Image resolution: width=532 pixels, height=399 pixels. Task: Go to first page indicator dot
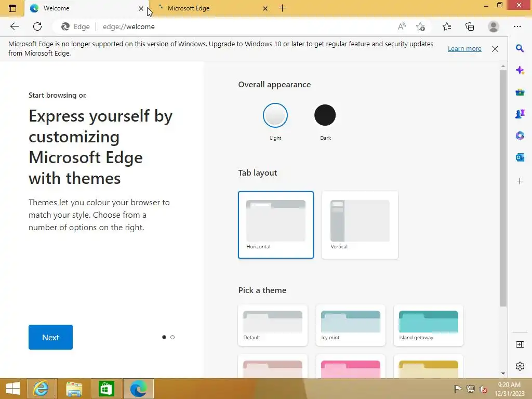click(x=164, y=337)
